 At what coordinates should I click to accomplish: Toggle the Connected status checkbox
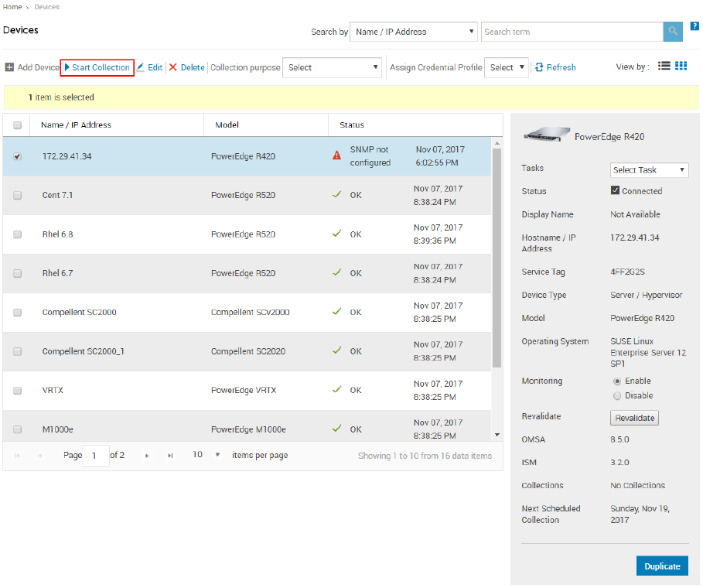pyautogui.click(x=615, y=190)
